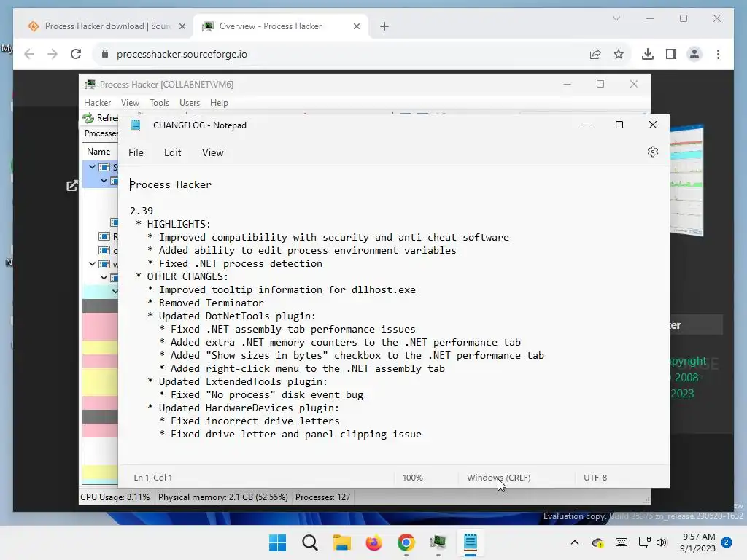Open Firefox from the taskbar
Image resolution: width=747 pixels, height=560 pixels.
coord(374,542)
